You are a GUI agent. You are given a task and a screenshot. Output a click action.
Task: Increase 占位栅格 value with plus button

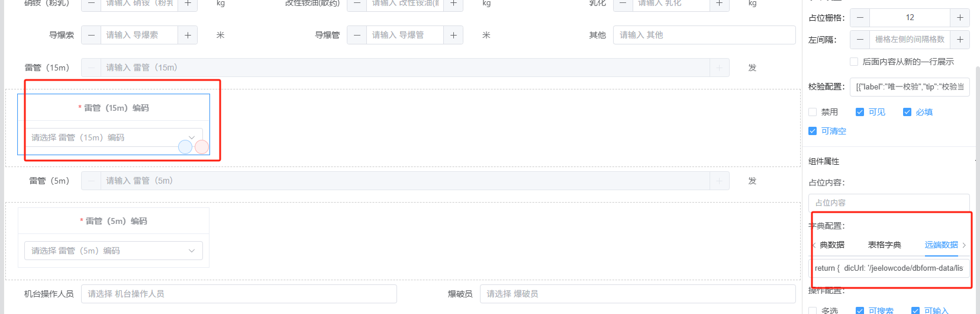click(960, 18)
